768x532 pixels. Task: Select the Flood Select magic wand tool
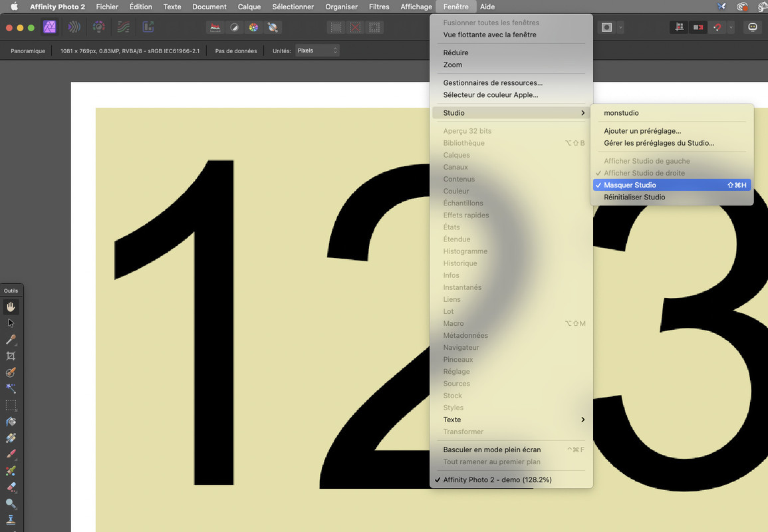pos(11,389)
